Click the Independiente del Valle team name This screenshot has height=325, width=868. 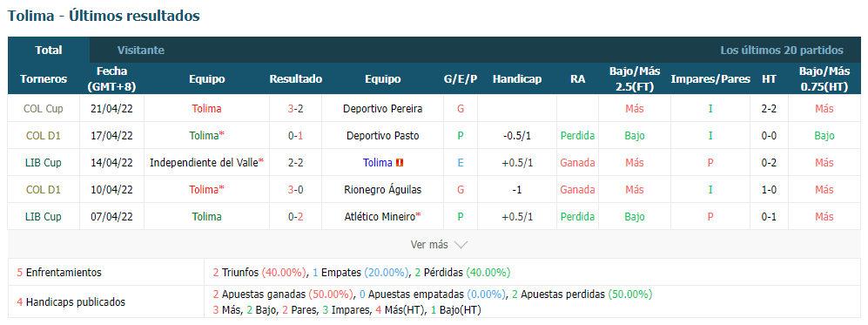pyautogui.click(x=205, y=163)
